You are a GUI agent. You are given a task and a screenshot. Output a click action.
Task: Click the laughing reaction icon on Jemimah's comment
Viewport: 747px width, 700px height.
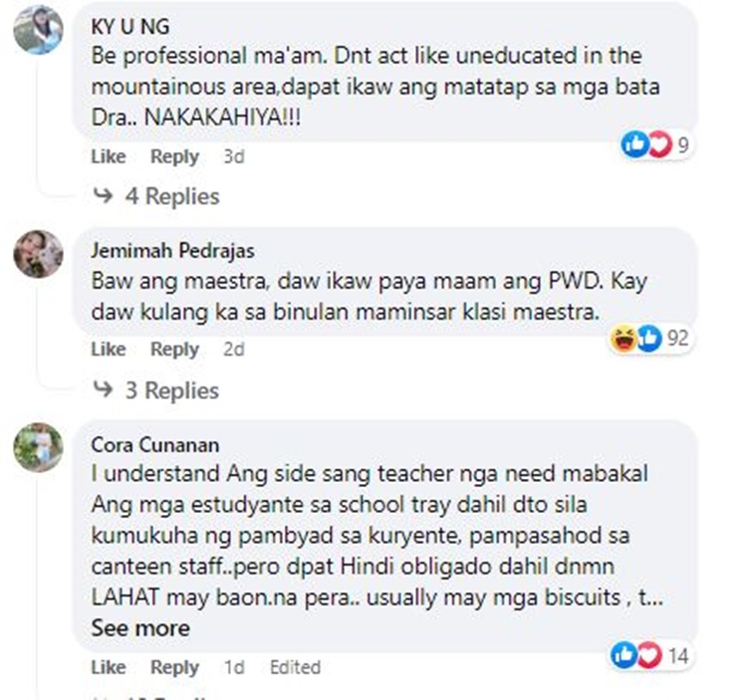[x=623, y=339]
